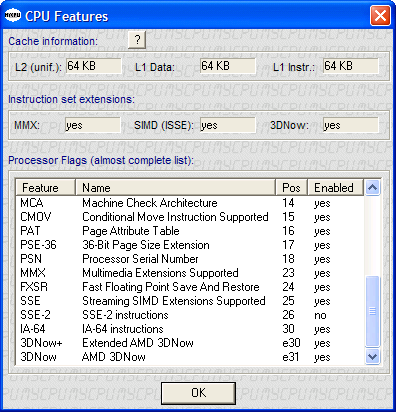Image resolution: width=396 pixels, height=412 pixels.
Task: Click 'IA-64 instructions' name cell
Action: [x=123, y=329]
